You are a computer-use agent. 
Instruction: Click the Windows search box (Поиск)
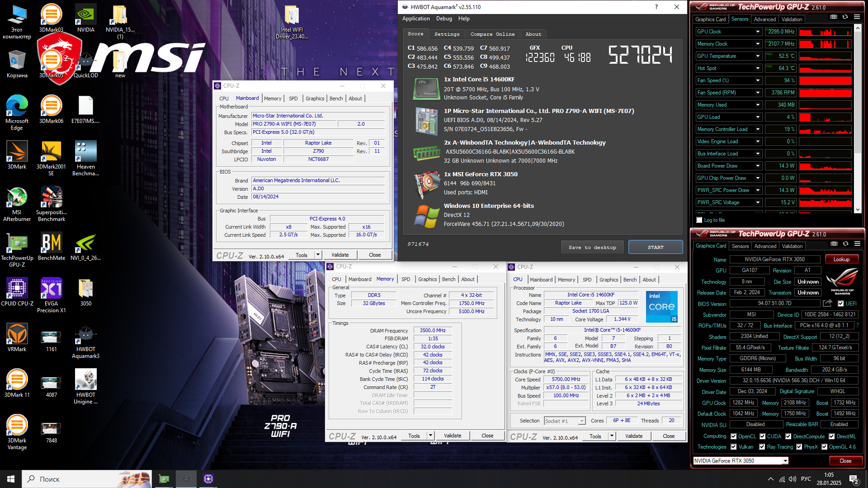(x=87, y=479)
